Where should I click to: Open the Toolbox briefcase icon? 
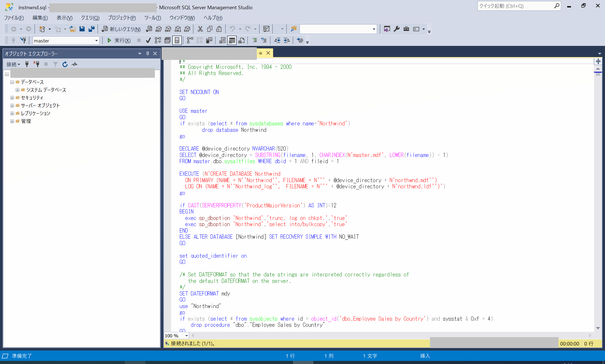(406, 29)
